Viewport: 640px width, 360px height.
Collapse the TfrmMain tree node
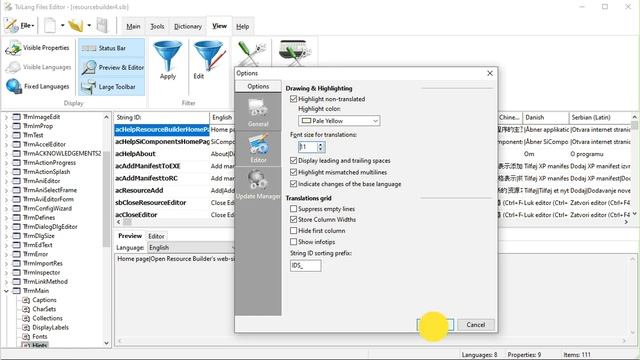pyautogui.click(x=6, y=291)
